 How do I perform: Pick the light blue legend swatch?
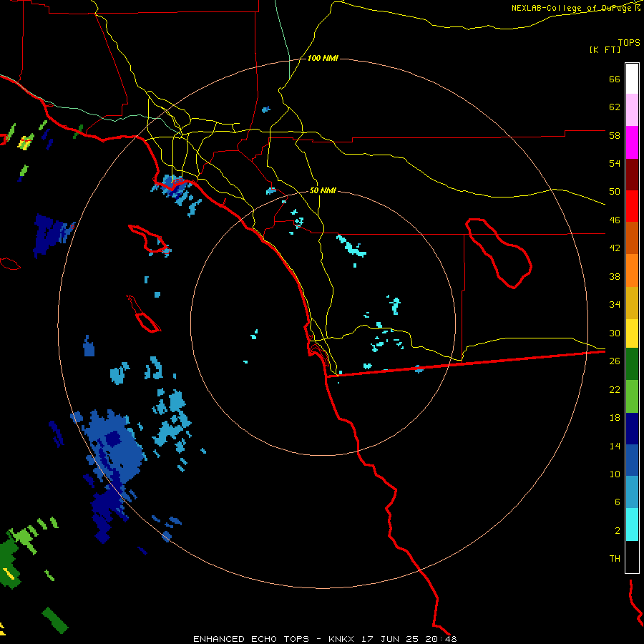click(632, 492)
